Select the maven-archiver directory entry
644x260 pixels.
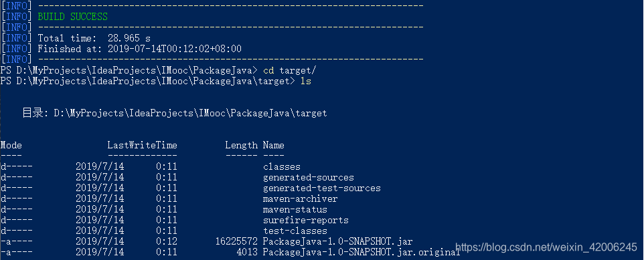[x=300, y=199]
